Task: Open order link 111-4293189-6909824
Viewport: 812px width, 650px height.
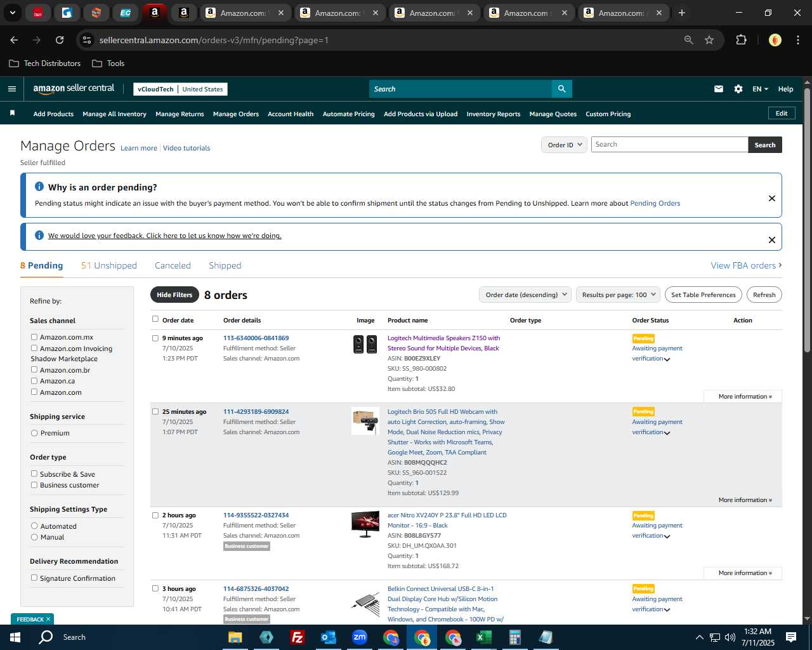Action: click(256, 412)
